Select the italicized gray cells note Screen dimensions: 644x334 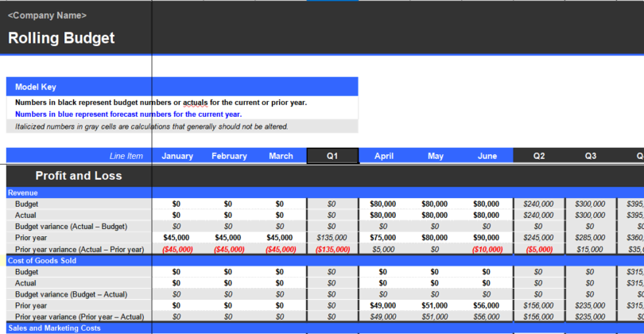point(152,126)
